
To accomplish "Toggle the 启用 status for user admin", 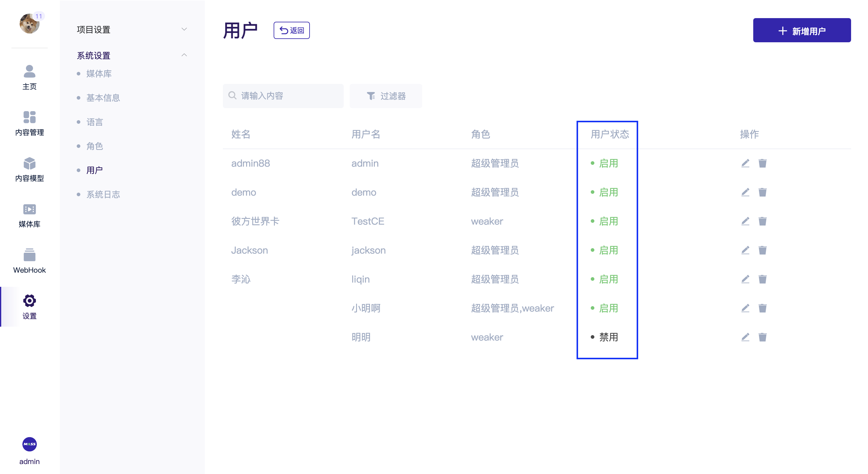I will click(609, 163).
